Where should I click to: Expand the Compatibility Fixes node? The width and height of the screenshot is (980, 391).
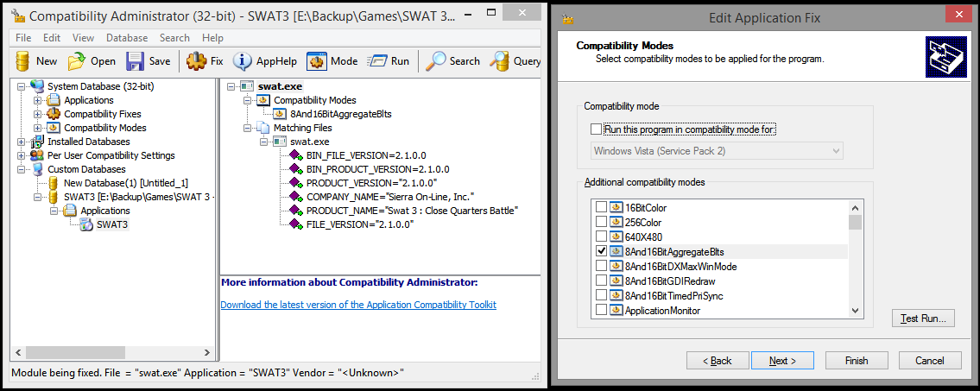37,114
